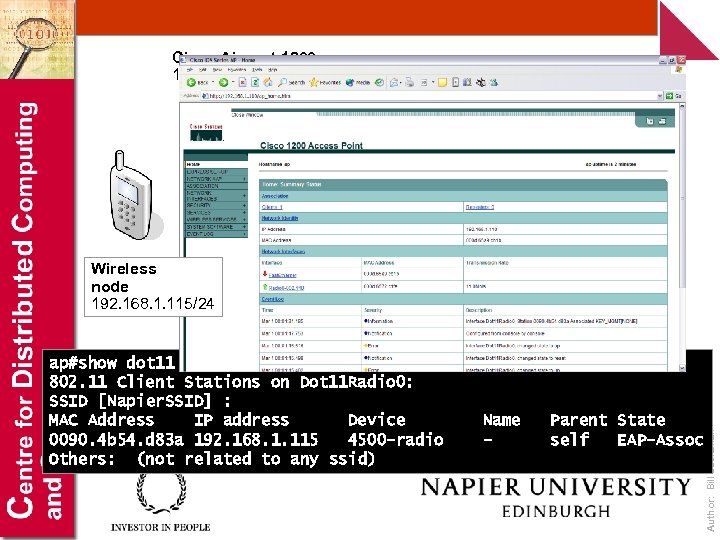This screenshot has width=720, height=540.
Task: Click the Home house icon in toolbar
Action: pos(268,83)
